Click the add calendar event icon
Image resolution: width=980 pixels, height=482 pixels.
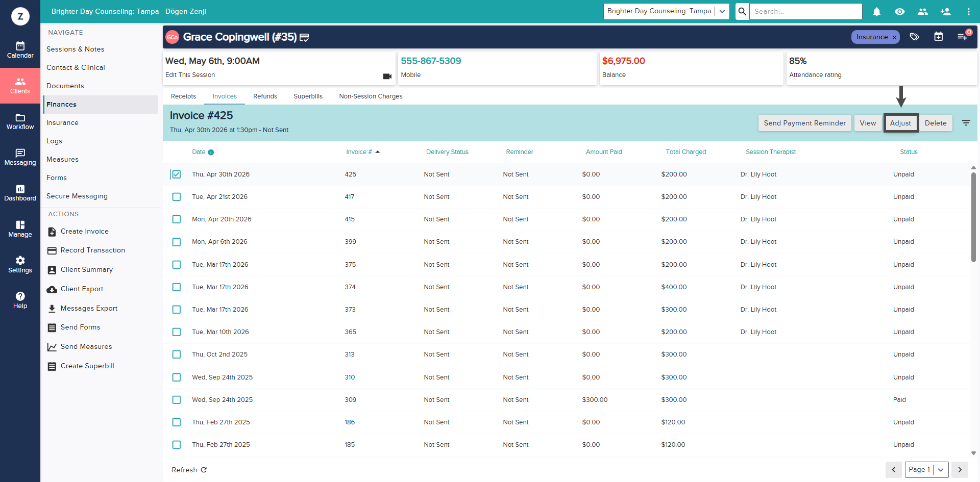coord(939,37)
